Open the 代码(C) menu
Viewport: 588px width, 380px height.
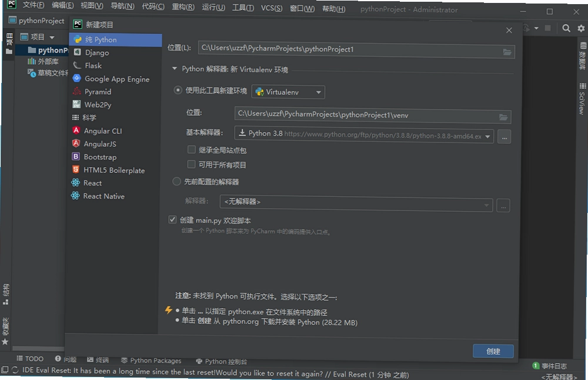(153, 6)
